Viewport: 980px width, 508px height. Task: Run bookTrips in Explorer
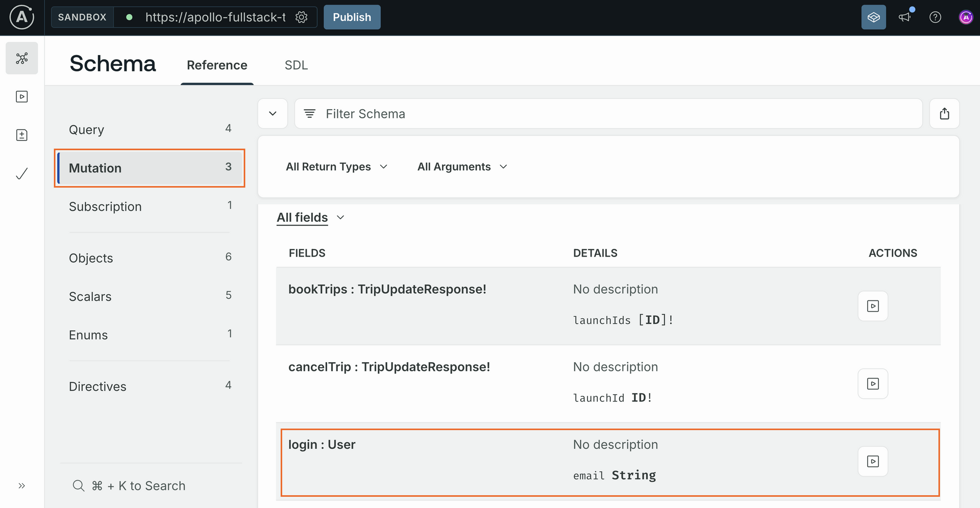[x=873, y=306]
